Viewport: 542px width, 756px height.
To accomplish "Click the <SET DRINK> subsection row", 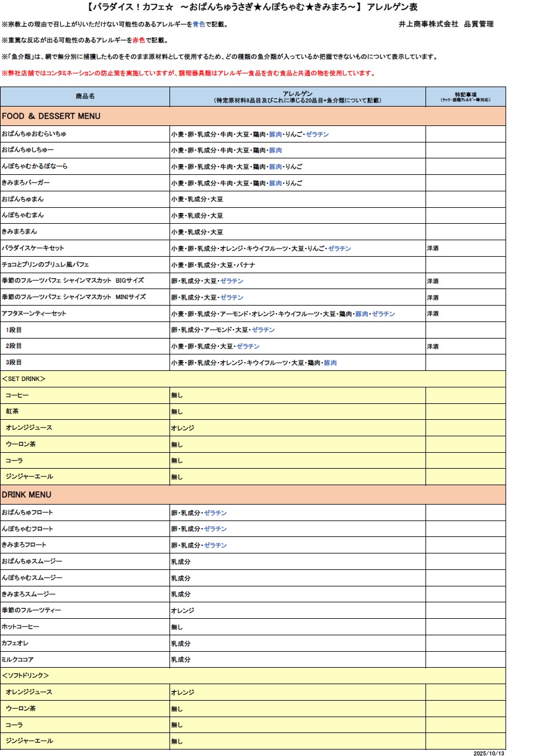I will (24, 379).
